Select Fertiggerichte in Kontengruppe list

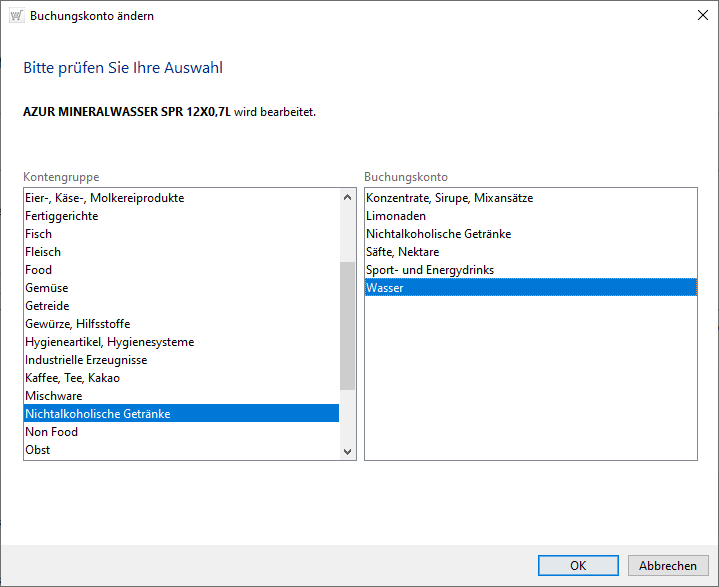62,216
